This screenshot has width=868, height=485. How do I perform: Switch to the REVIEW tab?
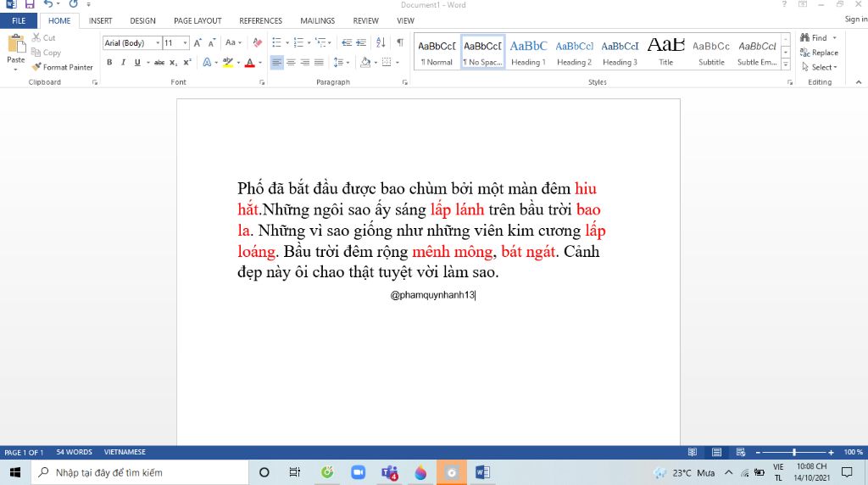click(366, 21)
